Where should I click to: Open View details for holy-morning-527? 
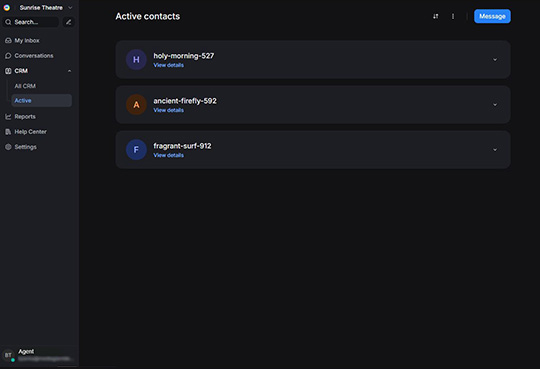pos(168,65)
